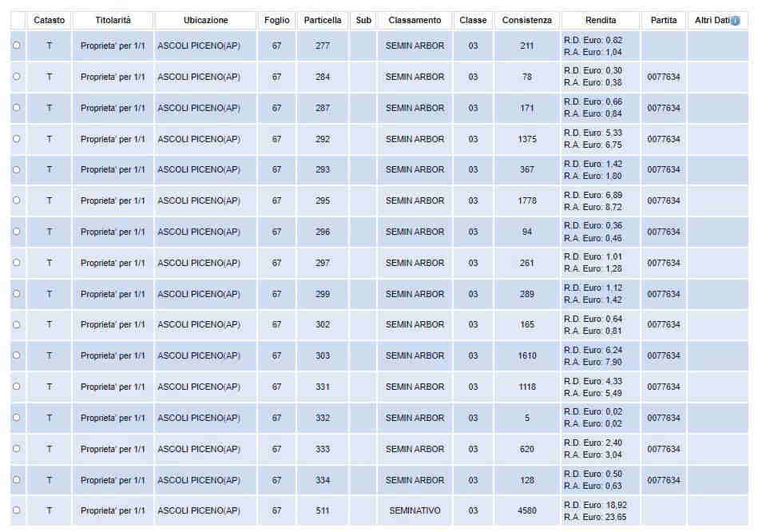The height and width of the screenshot is (532, 766).
Task: Click the Partita column header
Action: pos(663,21)
